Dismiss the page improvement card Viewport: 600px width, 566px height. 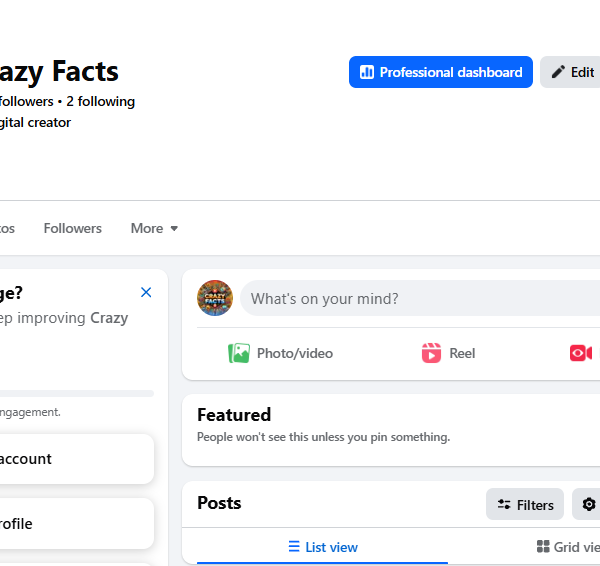(x=146, y=292)
